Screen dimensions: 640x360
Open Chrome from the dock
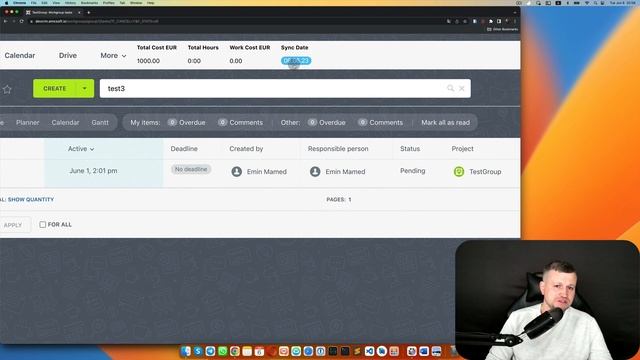(x=235, y=351)
